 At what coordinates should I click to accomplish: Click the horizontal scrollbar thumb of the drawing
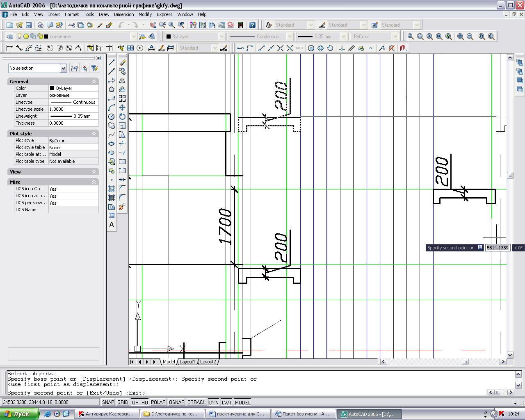point(465,362)
